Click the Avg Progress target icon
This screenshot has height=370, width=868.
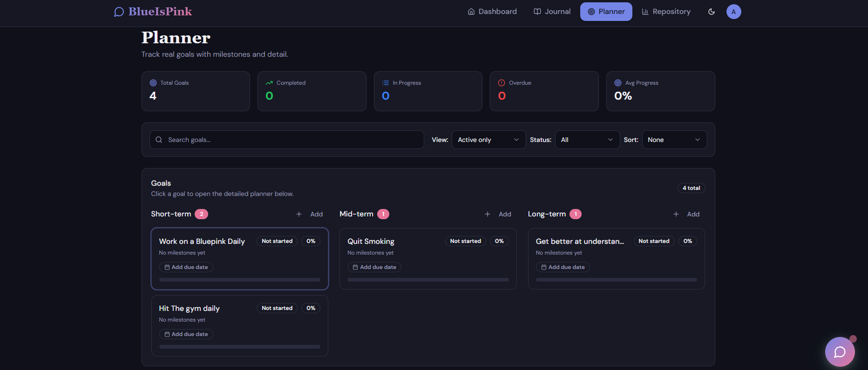(618, 83)
